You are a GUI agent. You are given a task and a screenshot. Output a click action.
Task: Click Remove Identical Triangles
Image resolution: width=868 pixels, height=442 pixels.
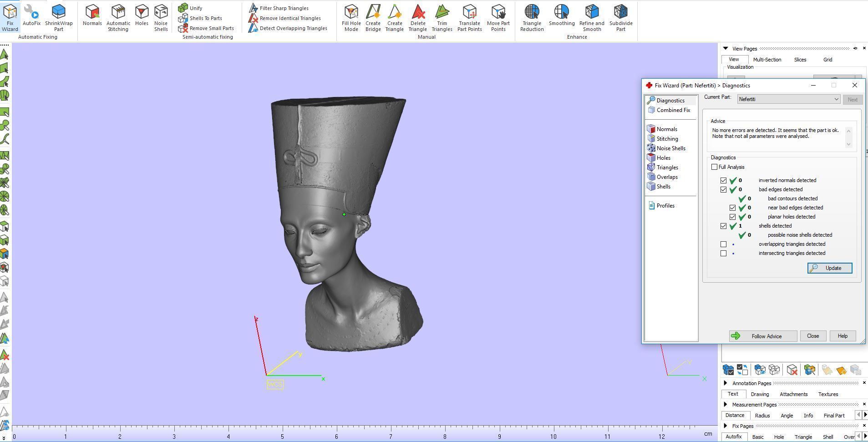coord(285,18)
